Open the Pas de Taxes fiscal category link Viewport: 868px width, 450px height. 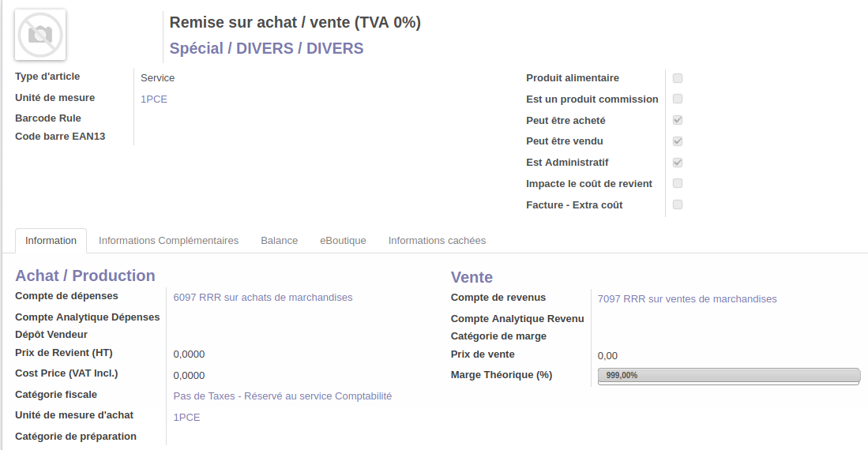[x=282, y=396]
